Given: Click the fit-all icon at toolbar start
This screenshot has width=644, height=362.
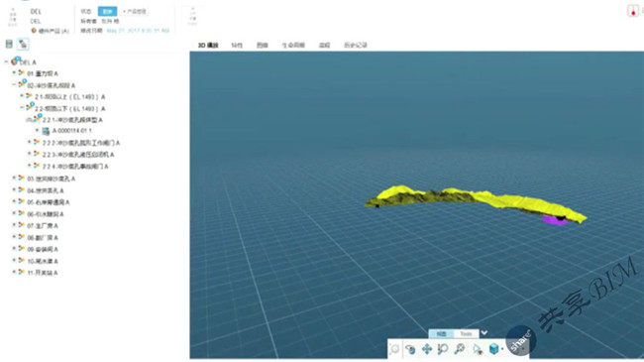Looking at the screenshot, I should pyautogui.click(x=394, y=349).
